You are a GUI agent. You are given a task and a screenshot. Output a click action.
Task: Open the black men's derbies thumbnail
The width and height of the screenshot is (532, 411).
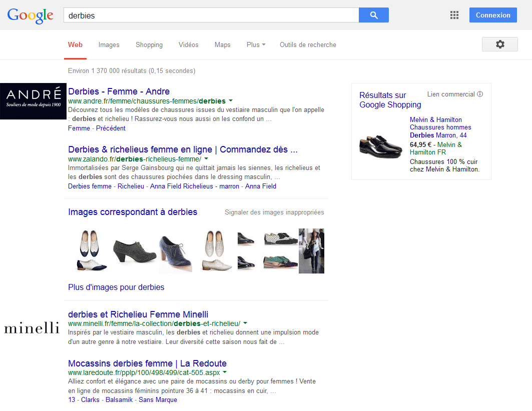(246, 250)
